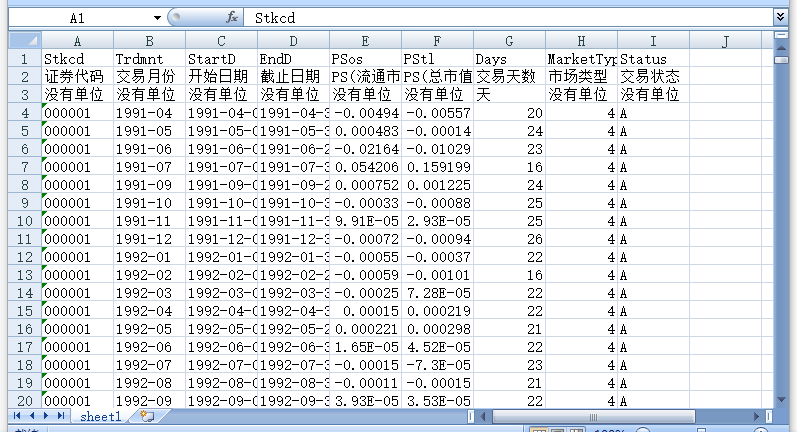This screenshot has width=797, height=432.
Task: Click the Insert Function fx icon
Action: [x=232, y=18]
